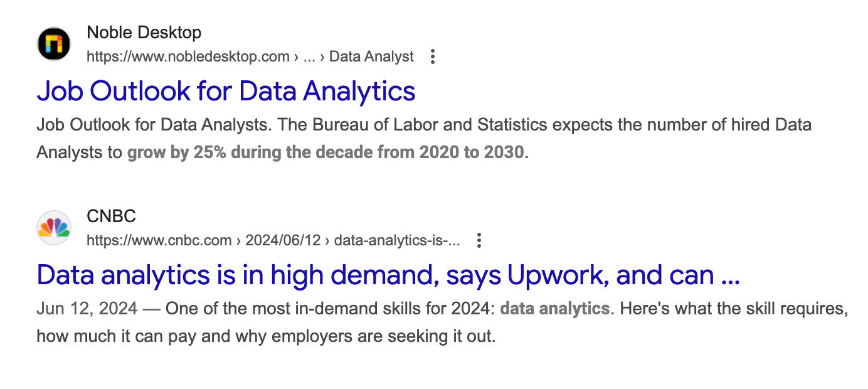
Task: Click the "CNBC" site name text
Action: pyautogui.click(x=111, y=216)
